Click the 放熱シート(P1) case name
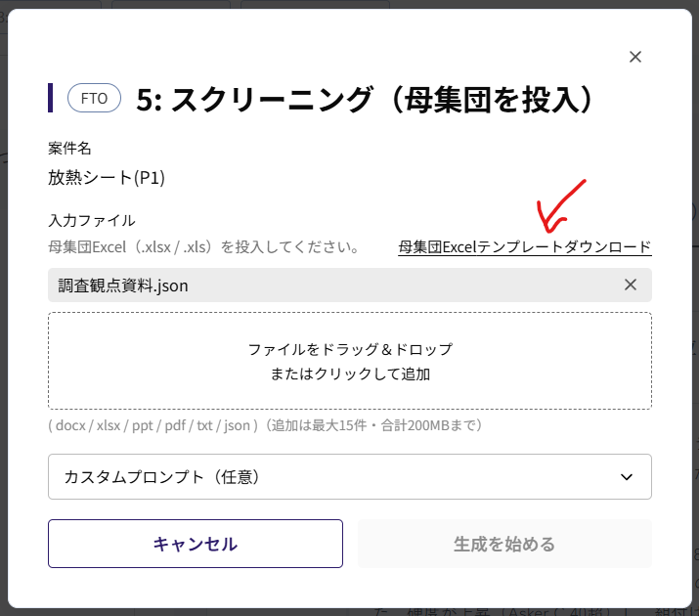 tap(107, 177)
